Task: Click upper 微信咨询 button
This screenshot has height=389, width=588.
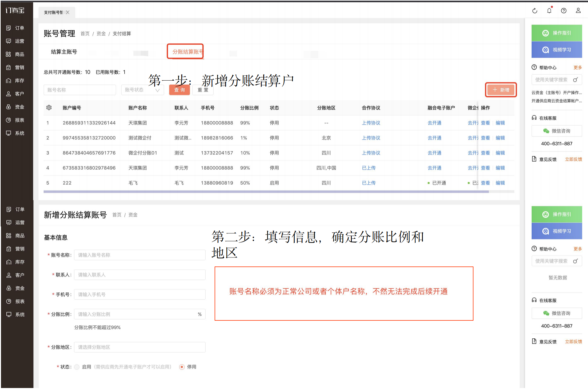Action: pyautogui.click(x=557, y=131)
